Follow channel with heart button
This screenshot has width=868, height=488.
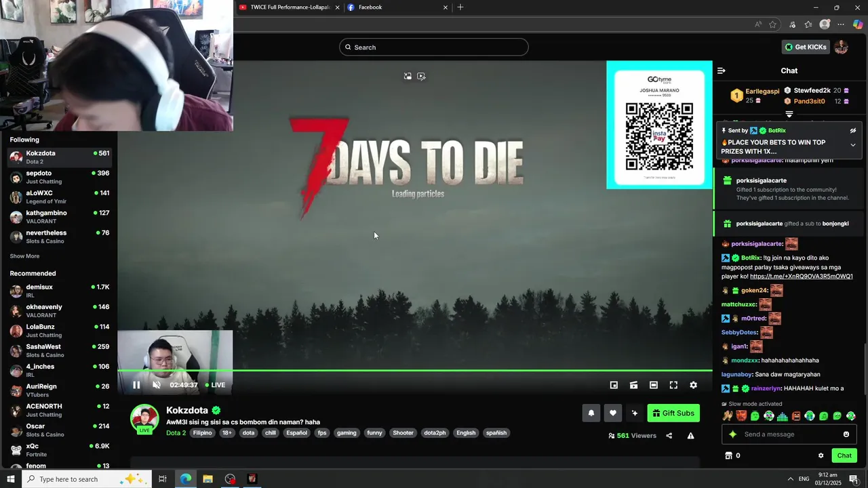click(613, 413)
